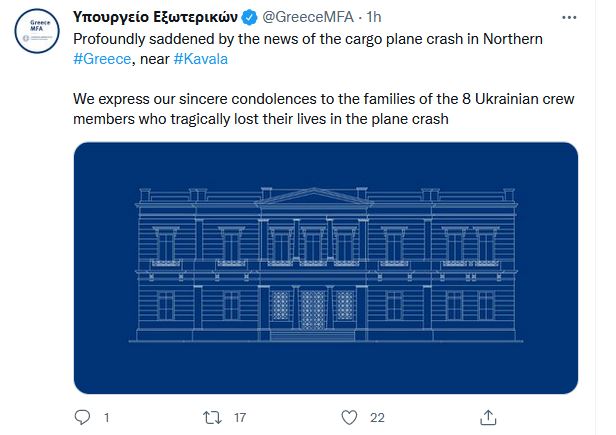Like the tweet with the heart icon
The image size is (616, 435).
click(x=348, y=415)
